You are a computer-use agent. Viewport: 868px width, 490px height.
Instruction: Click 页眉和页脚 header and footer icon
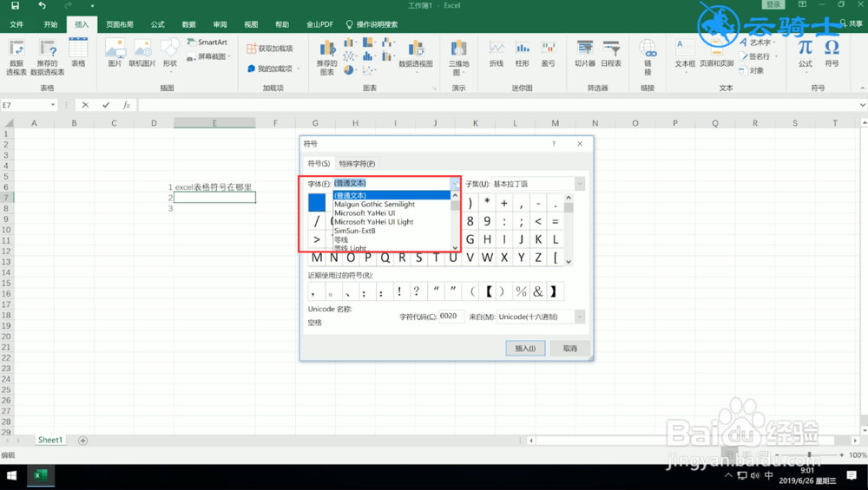(717, 54)
